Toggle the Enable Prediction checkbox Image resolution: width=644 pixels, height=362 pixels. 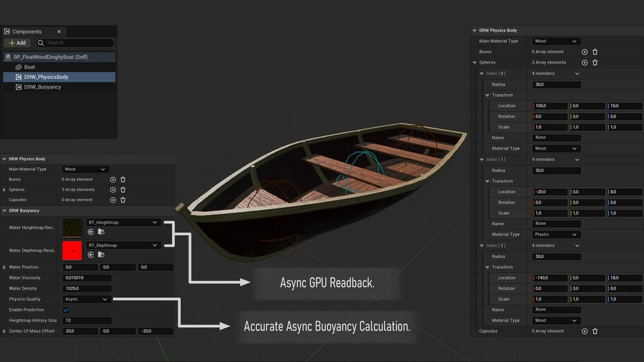coord(66,310)
